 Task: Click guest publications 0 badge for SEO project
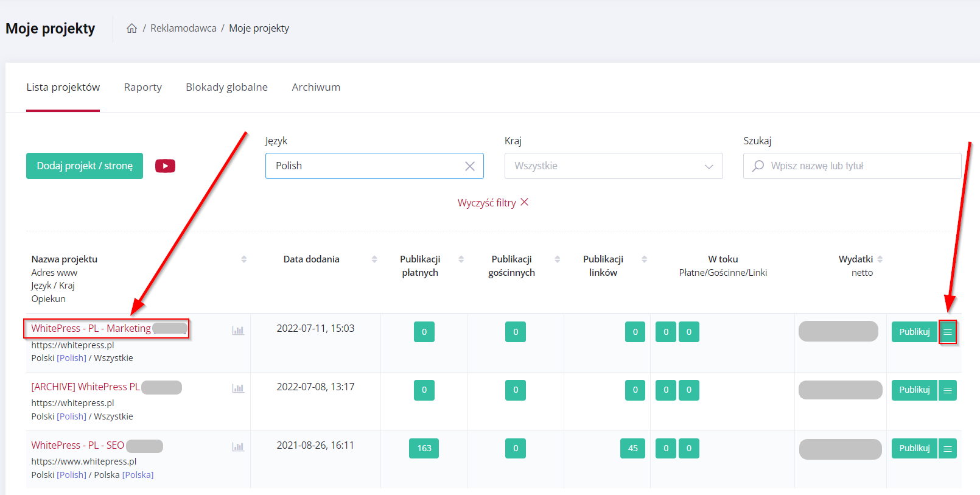[x=516, y=449]
